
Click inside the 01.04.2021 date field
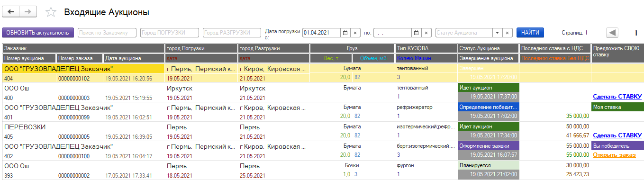tap(322, 33)
